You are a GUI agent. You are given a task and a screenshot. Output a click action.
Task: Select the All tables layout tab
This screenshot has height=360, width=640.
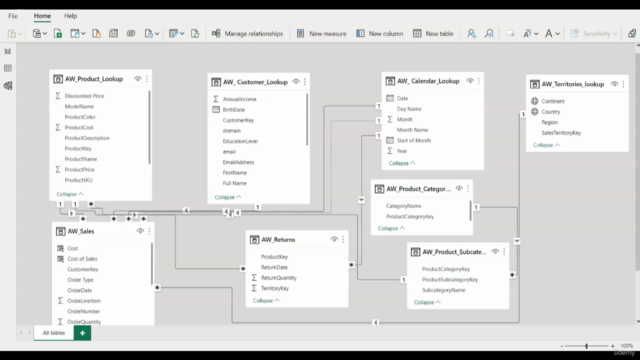pos(54,333)
